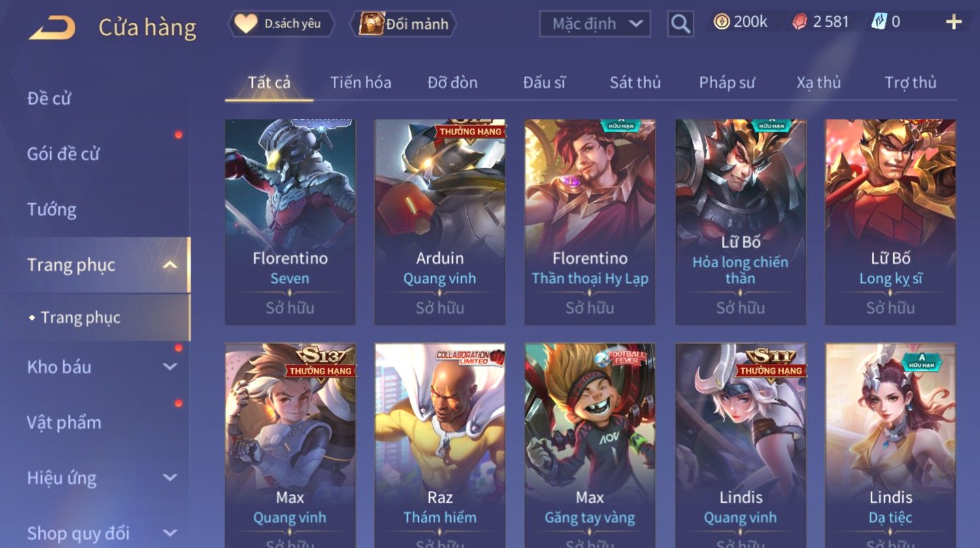Select the Tiến hóa tab
Image resolution: width=980 pixels, height=548 pixels.
pos(361,82)
